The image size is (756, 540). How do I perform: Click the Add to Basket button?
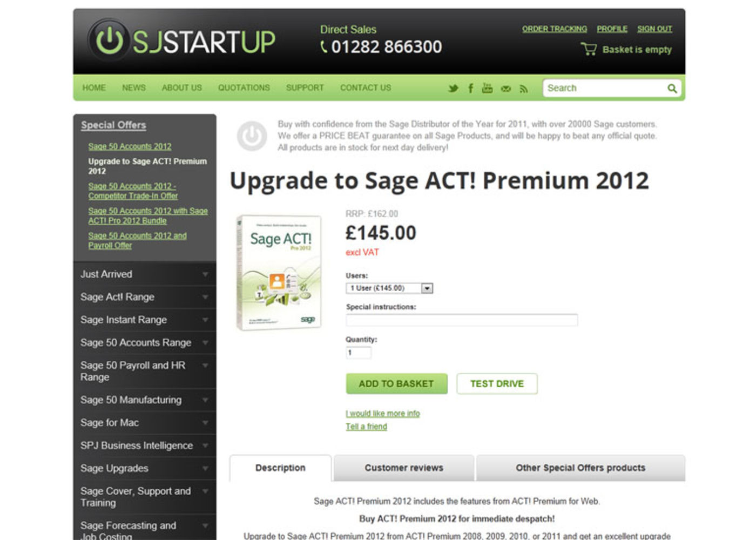point(396,383)
